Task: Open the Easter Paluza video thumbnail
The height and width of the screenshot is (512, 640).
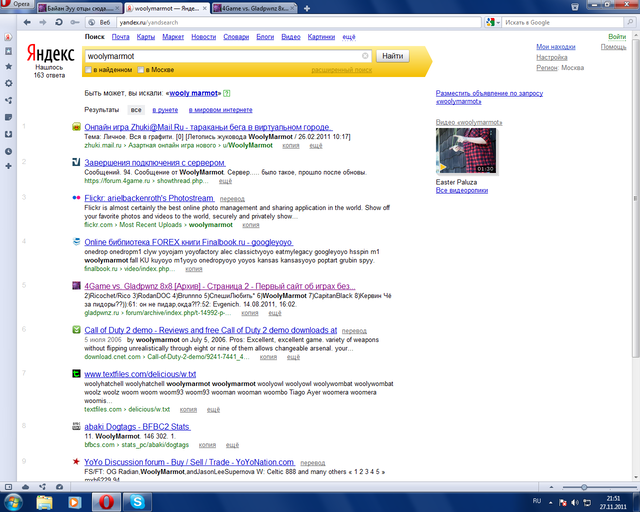Action: click(466, 151)
